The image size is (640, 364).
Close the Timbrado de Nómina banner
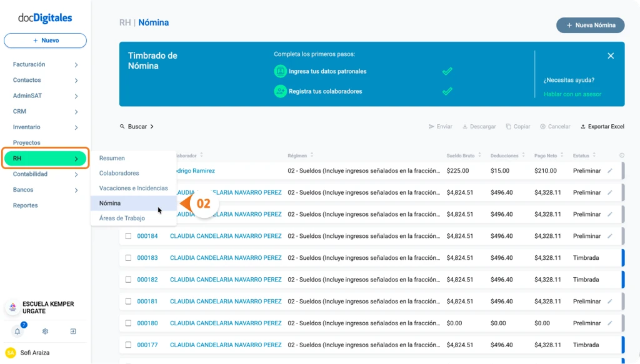click(x=611, y=56)
